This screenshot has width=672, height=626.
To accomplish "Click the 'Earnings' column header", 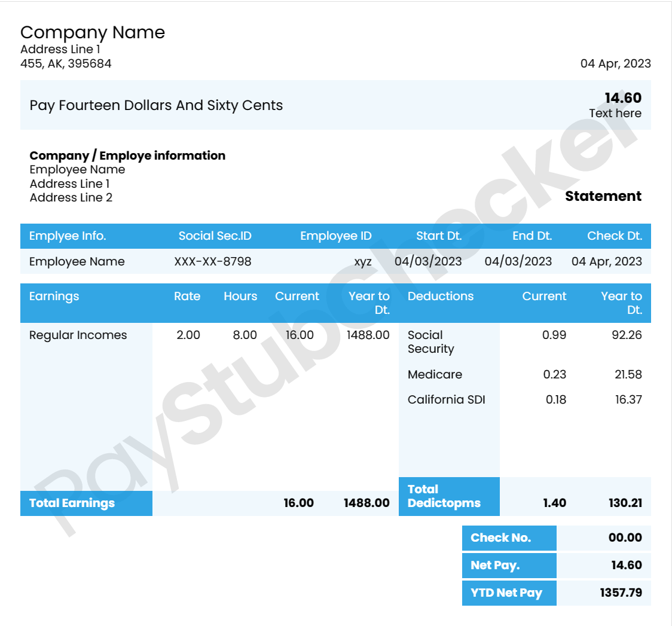I will tap(54, 297).
